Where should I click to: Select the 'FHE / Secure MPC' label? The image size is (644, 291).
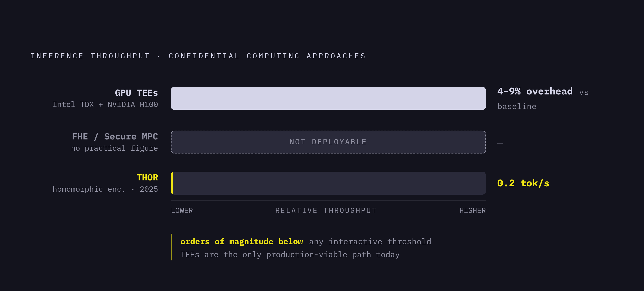pos(115,136)
